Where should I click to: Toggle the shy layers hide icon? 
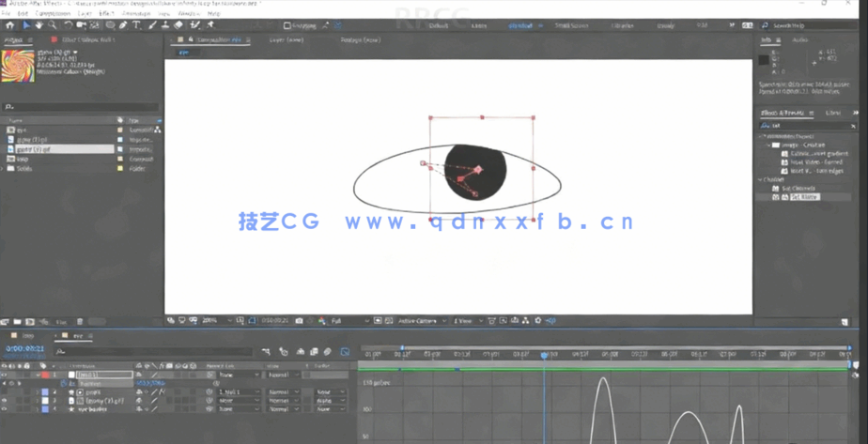(300, 352)
